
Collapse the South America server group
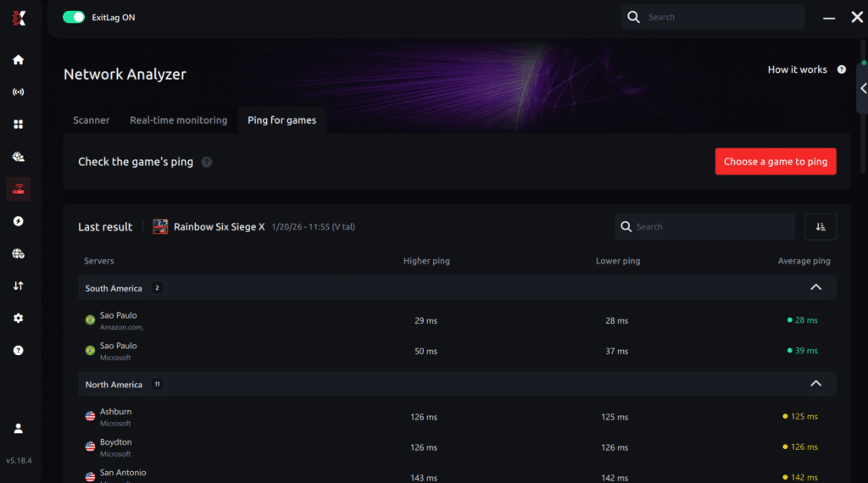tap(815, 287)
